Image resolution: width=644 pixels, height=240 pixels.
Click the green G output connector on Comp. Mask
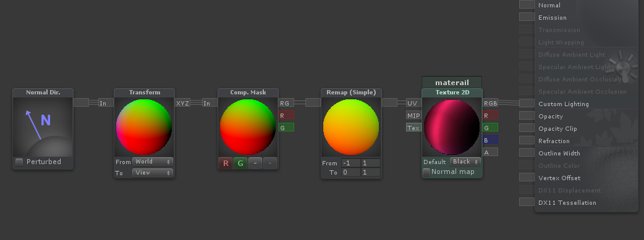286,128
